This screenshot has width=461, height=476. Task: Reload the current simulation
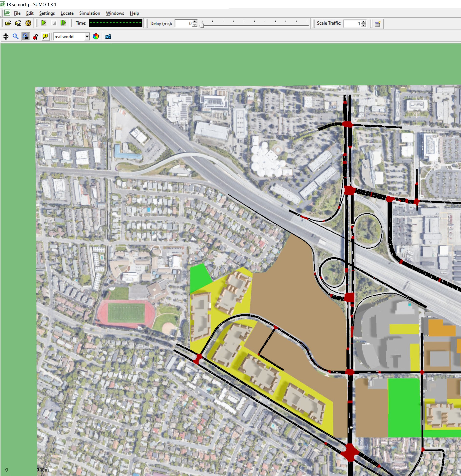point(28,23)
